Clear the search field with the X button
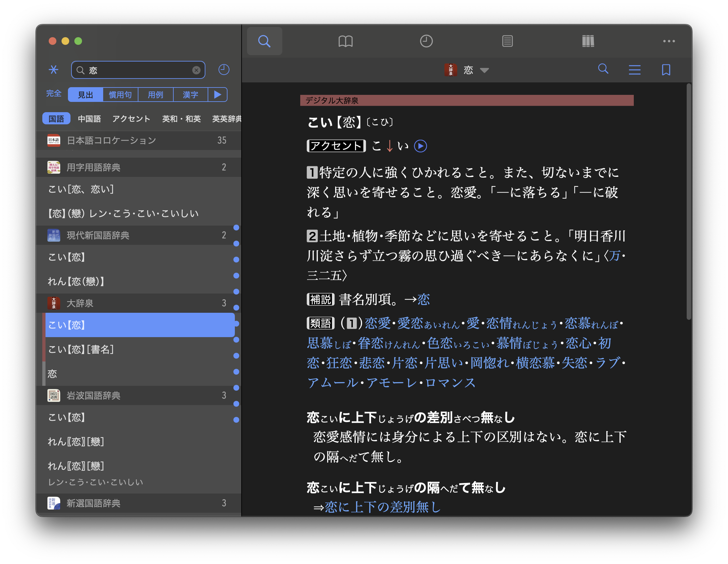Image resolution: width=728 pixels, height=564 pixels. (196, 70)
